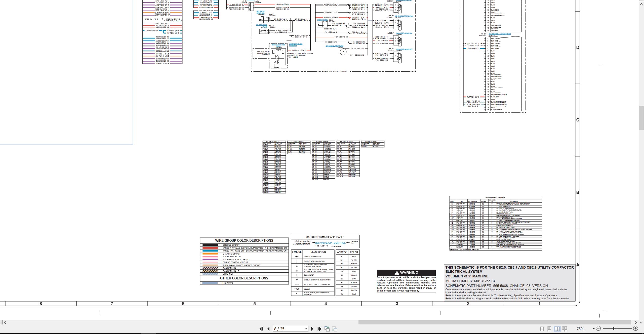The image size is (644, 334).
Task: Click the MACHINE CONTROL CIRCUIT purple swatch
Action: [x=210, y=260]
